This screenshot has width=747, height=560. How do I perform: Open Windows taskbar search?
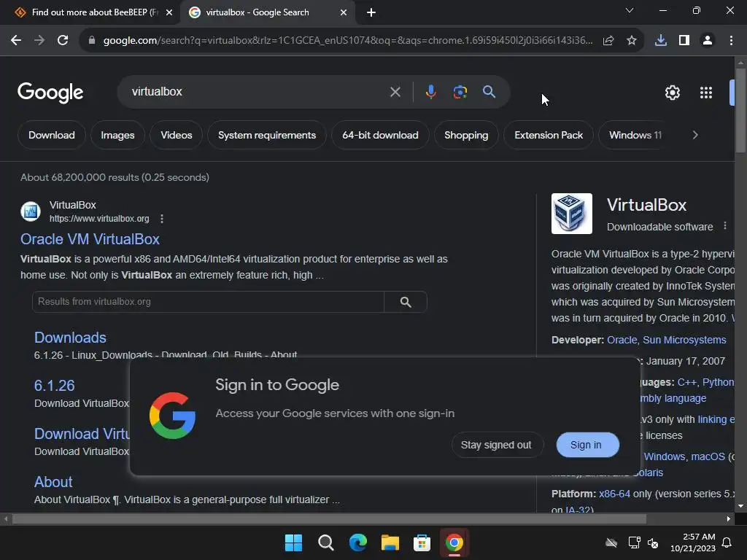click(326, 542)
